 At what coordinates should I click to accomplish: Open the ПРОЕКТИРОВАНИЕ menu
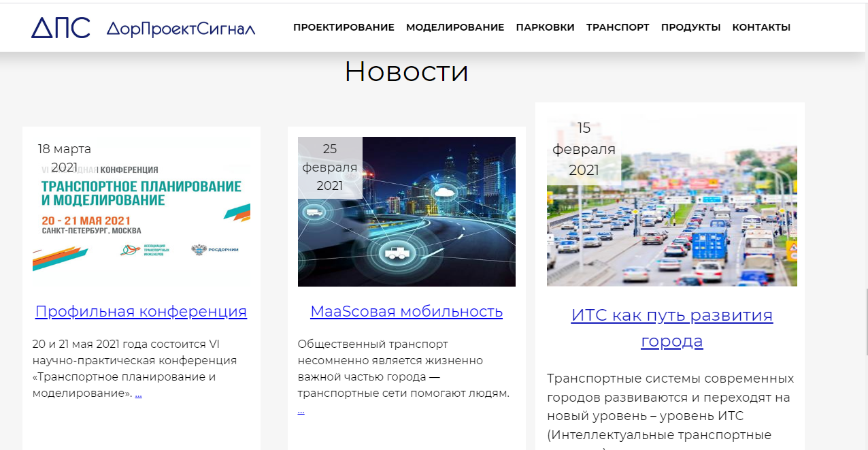click(344, 27)
